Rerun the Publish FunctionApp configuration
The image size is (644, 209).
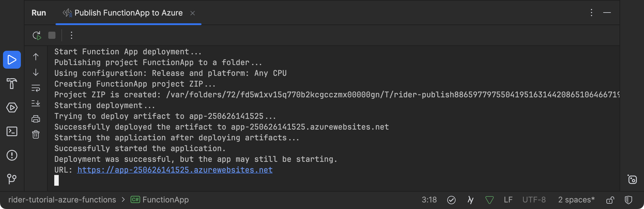click(x=36, y=35)
